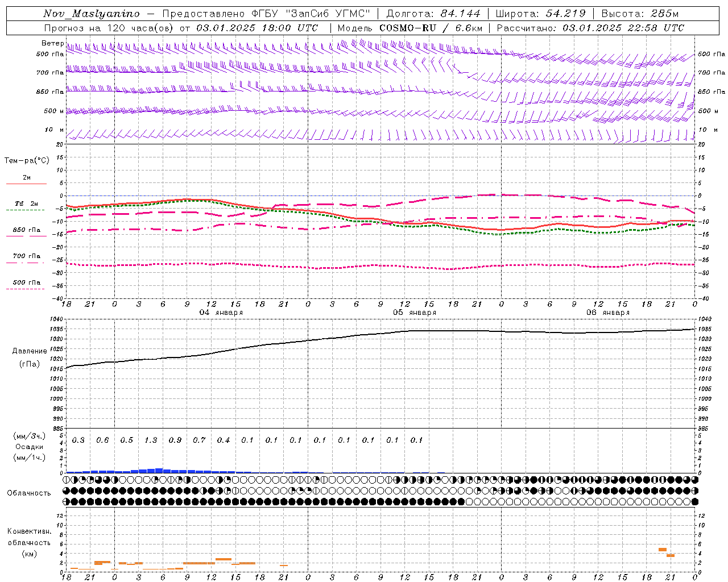The height and width of the screenshot is (582, 728).
Task: Click the '0.5' precipitation value
Action: point(127,440)
